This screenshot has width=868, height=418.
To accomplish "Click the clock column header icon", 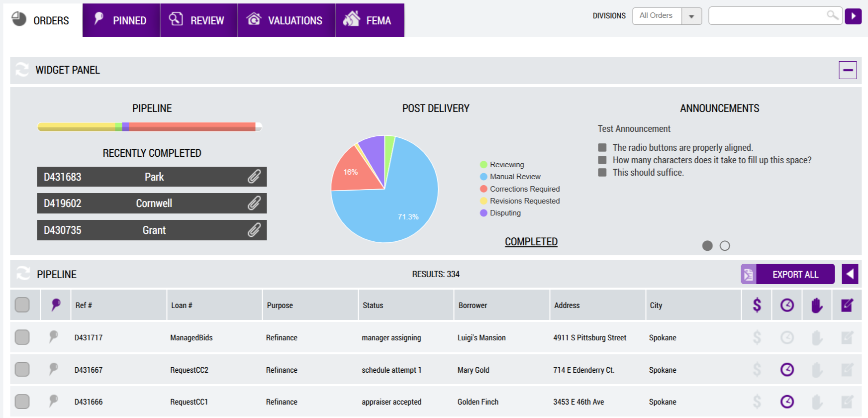I will point(787,305).
